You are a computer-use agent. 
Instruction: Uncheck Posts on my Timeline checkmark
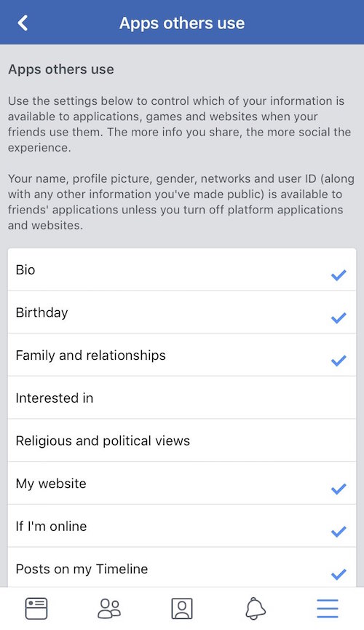point(339,574)
